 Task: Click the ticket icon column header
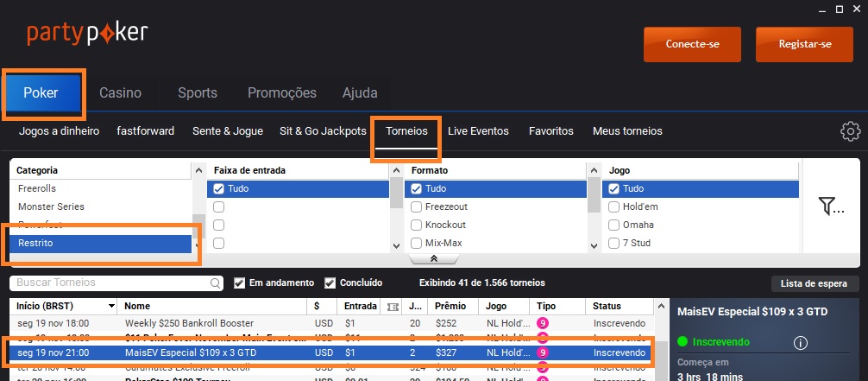(393, 307)
